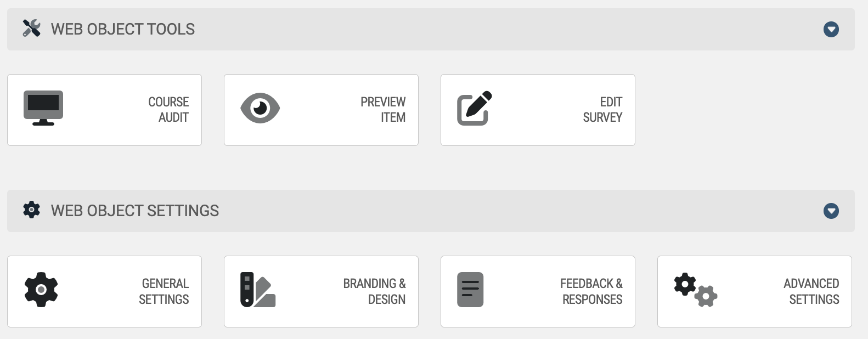Screen dimensions: 868x339
Task: Open the Branding & Design tile
Action: click(321, 291)
